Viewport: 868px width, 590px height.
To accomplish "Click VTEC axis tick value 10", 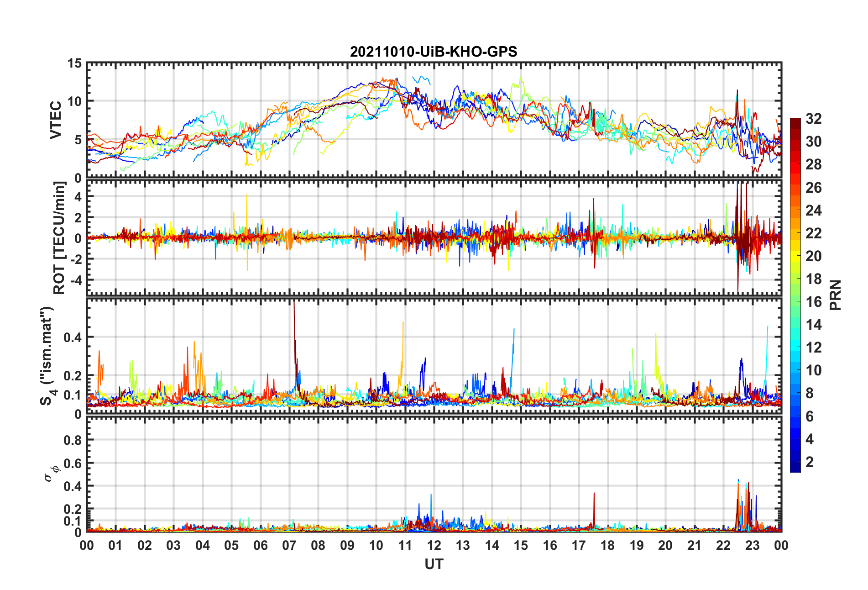I will click(x=75, y=101).
